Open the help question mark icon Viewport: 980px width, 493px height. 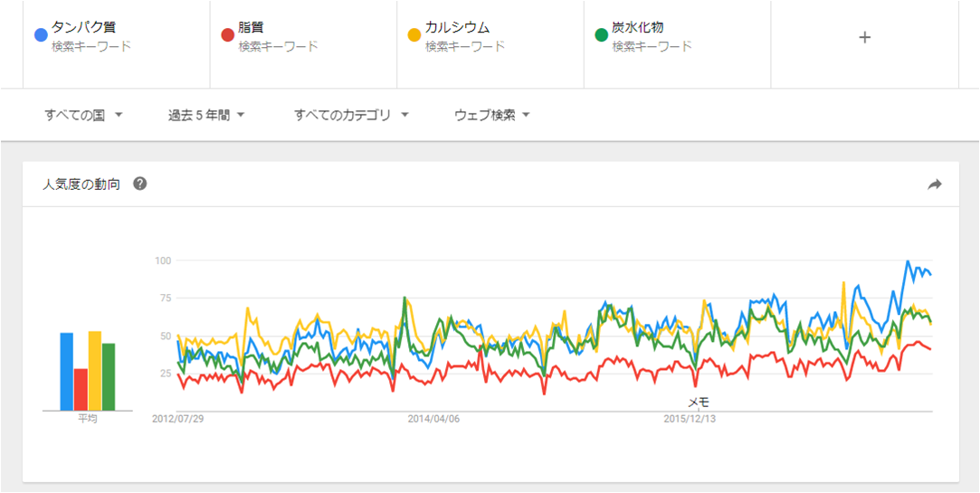pyautogui.click(x=140, y=184)
